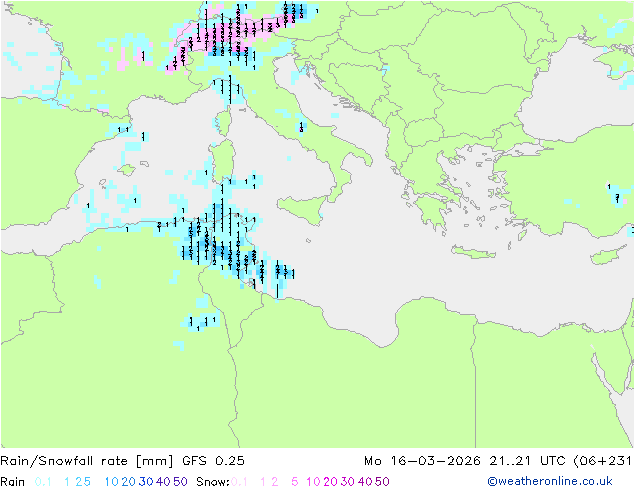Screen dimensions: 634x490
Task: Click the 'GFS 0.25' model label
Action: [x=213, y=461]
